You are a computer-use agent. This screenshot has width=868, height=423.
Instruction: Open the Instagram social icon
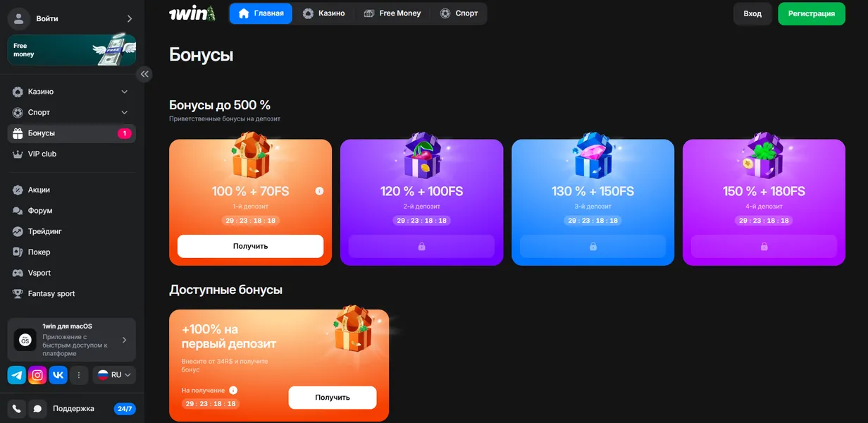[x=37, y=375]
